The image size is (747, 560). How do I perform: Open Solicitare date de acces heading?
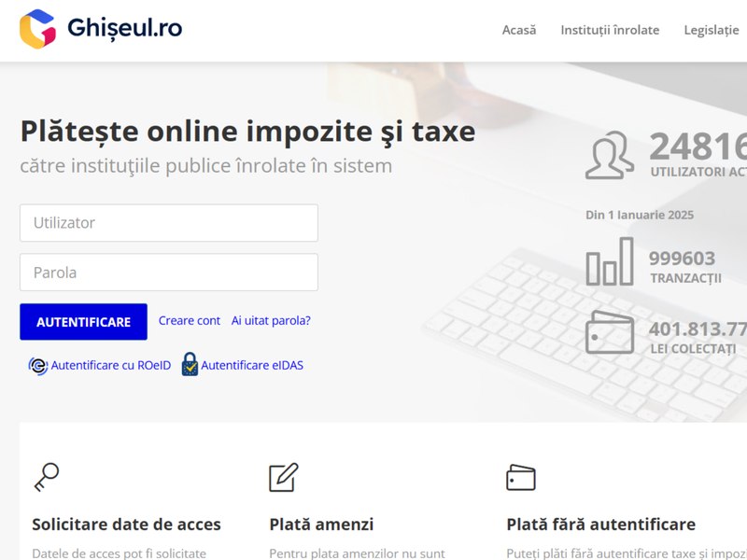tap(126, 525)
